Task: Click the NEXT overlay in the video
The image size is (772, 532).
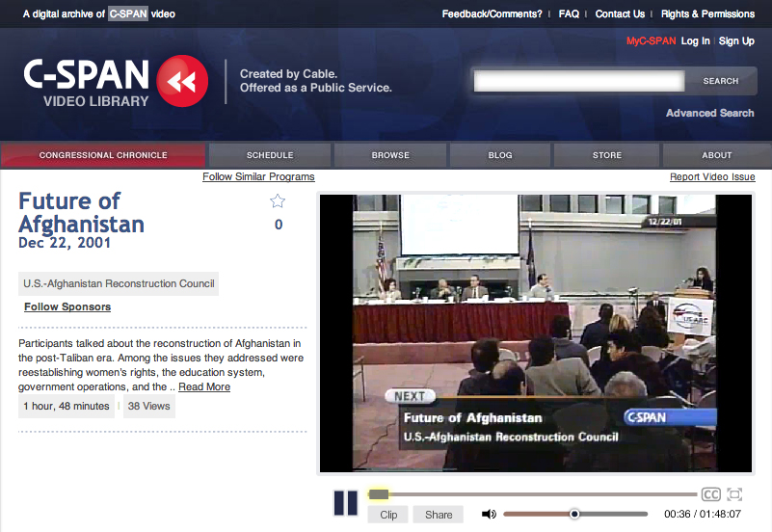Action: (x=410, y=396)
